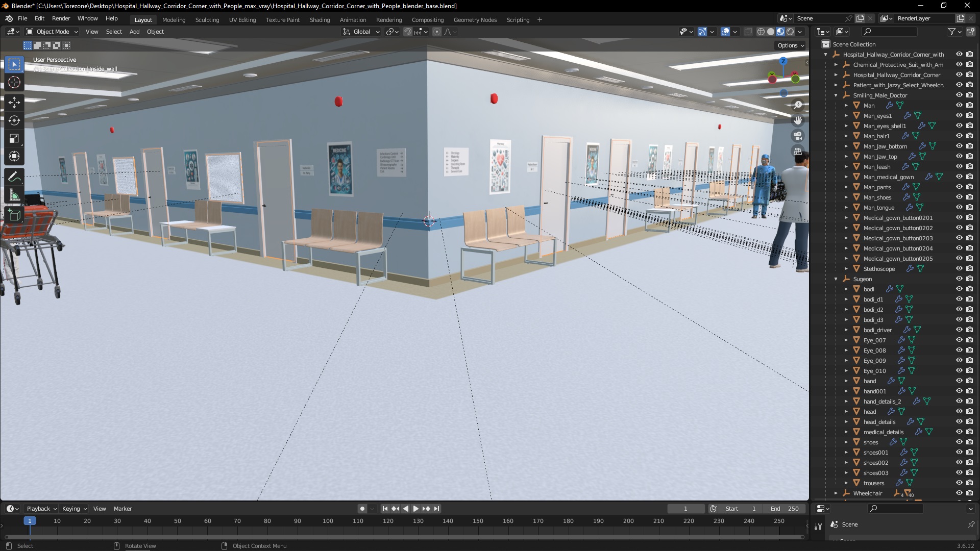
Task: Click the Start frame field
Action: click(741, 509)
